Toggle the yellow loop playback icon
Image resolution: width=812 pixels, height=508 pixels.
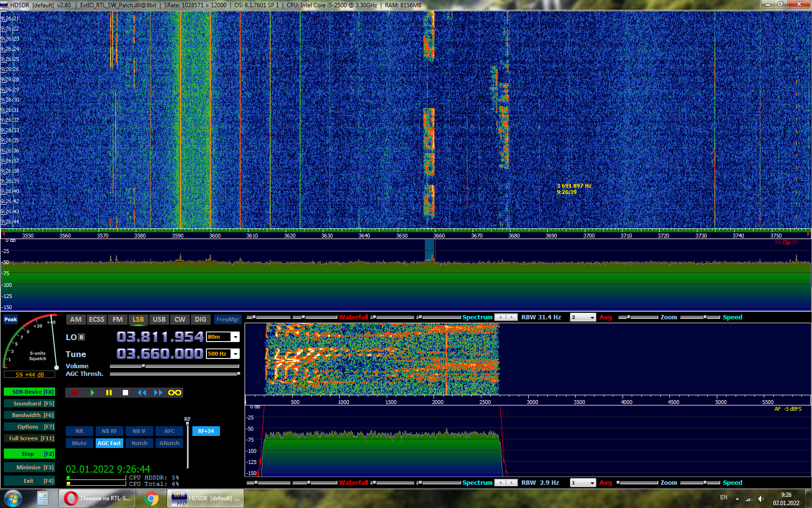click(x=174, y=392)
